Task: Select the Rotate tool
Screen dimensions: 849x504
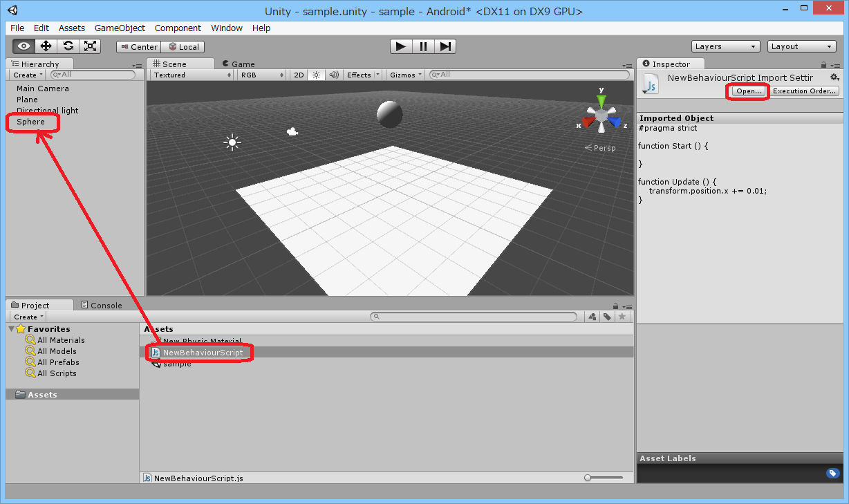Action: (68, 46)
